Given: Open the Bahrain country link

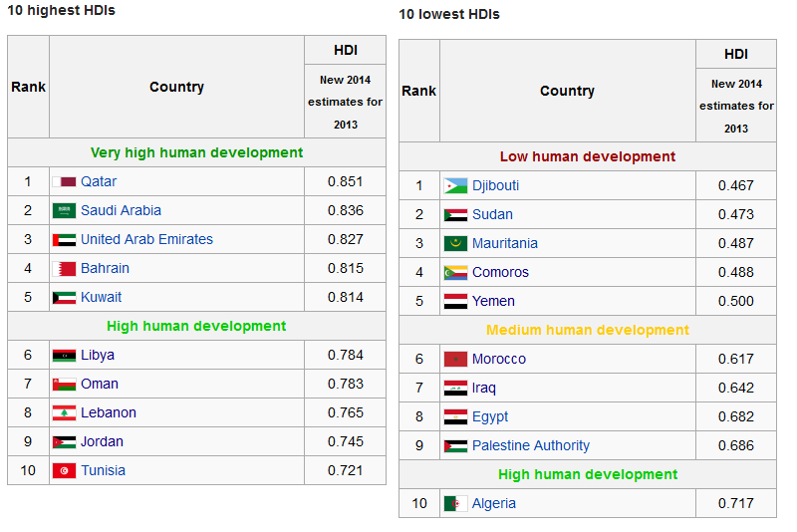Looking at the screenshot, I should tap(106, 269).
